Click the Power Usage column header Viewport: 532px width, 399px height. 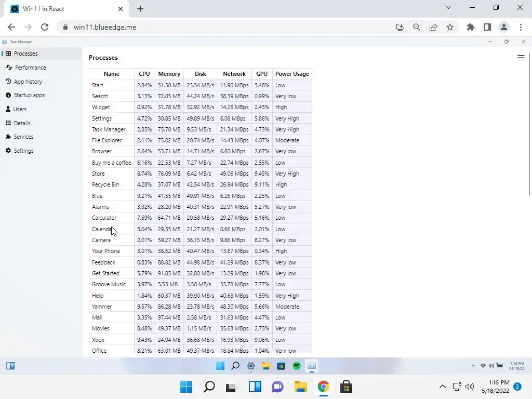[292, 74]
